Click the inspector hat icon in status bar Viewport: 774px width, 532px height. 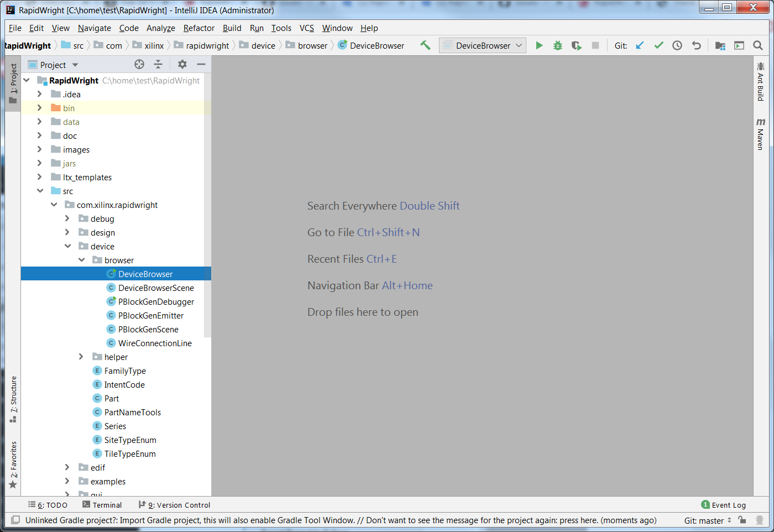click(x=760, y=520)
